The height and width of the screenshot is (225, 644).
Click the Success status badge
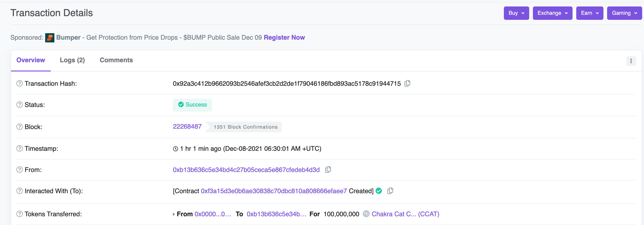[192, 105]
